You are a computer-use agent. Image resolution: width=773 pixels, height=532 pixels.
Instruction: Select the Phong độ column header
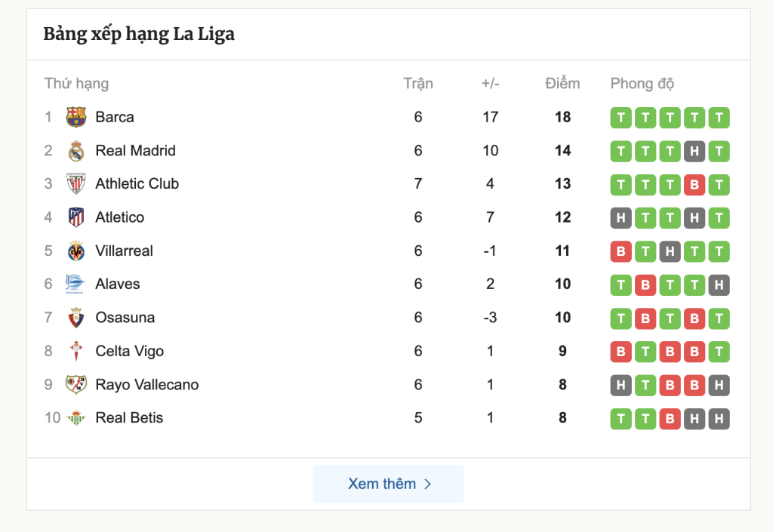point(642,84)
